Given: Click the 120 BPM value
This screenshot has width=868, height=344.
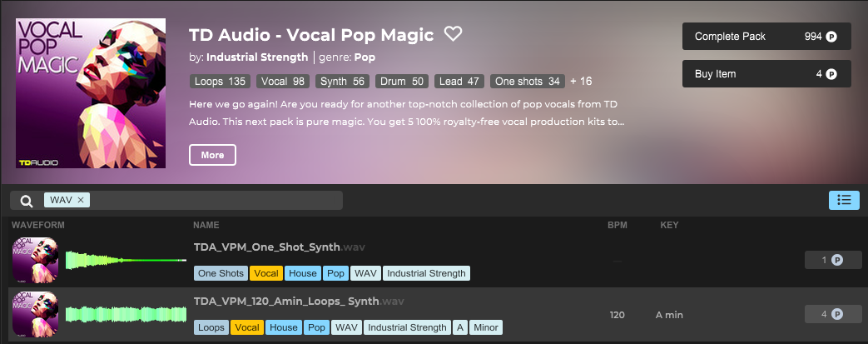Looking at the screenshot, I should pyautogui.click(x=618, y=315).
